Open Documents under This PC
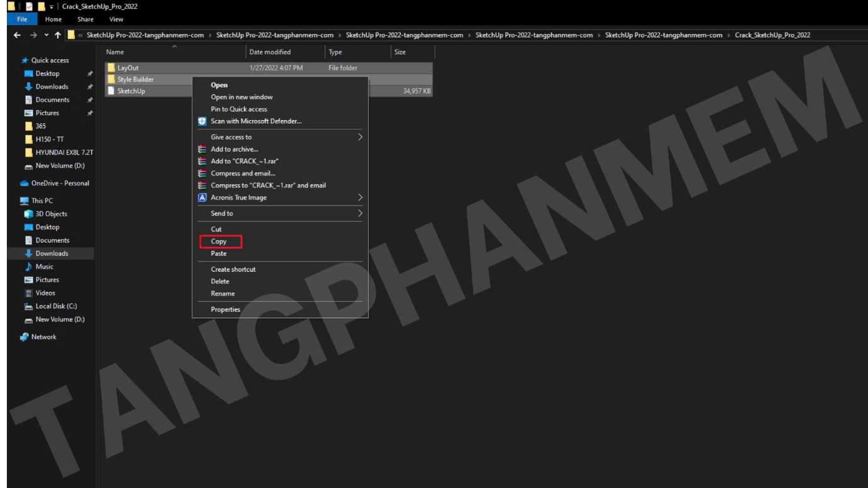Screen dimensions: 868x488 [53, 241]
